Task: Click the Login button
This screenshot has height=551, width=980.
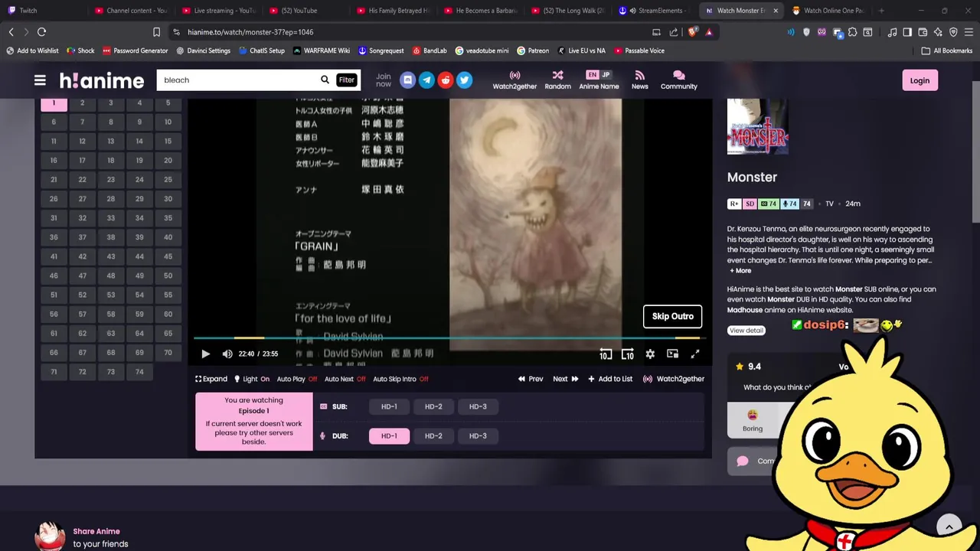Action: (x=920, y=80)
